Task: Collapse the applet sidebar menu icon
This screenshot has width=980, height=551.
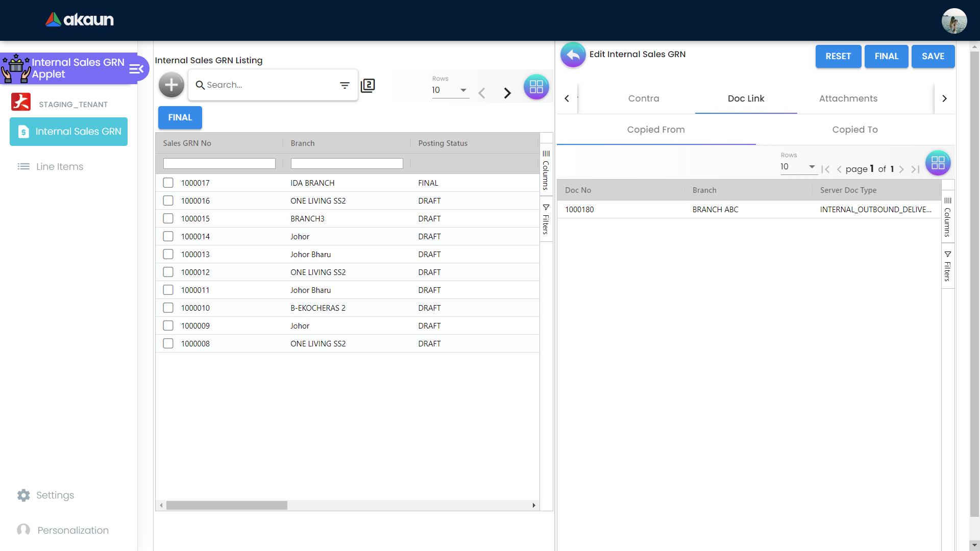Action: (x=136, y=68)
